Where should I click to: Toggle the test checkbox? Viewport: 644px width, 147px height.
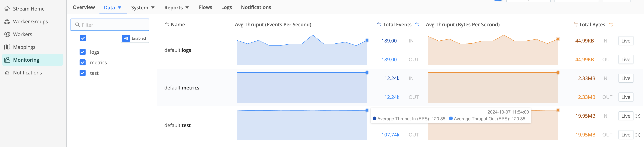point(83,73)
